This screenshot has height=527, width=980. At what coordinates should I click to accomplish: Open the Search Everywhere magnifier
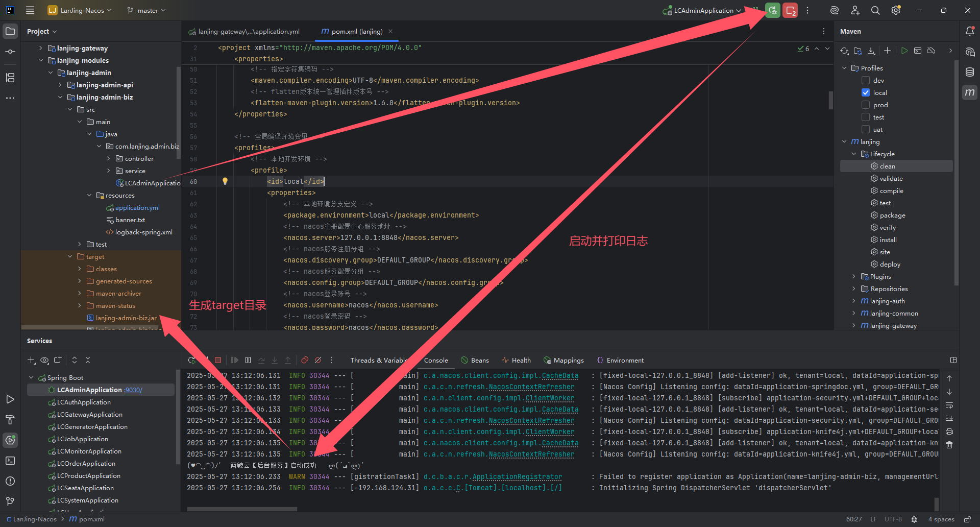coord(875,10)
